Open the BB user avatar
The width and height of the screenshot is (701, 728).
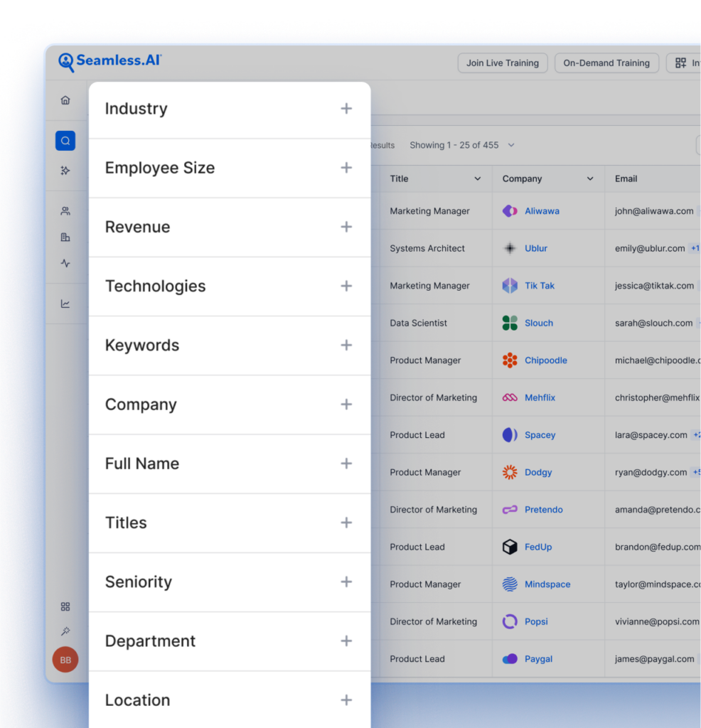pos(65,660)
